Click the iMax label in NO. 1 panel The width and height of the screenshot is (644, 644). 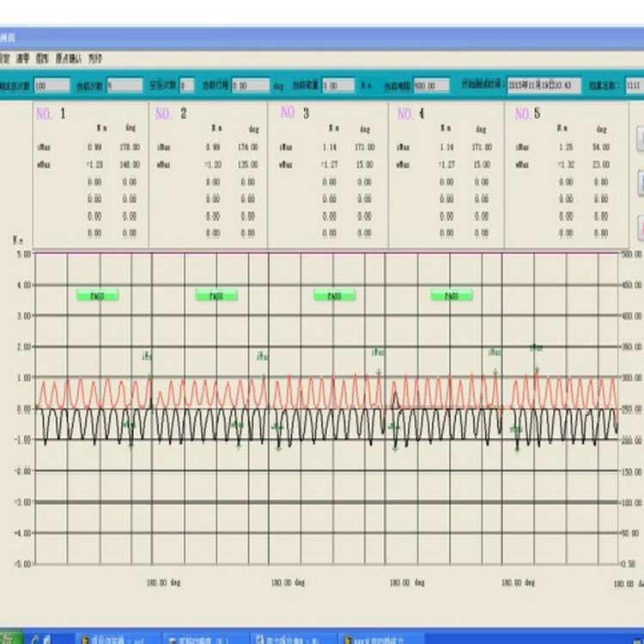click(44, 147)
